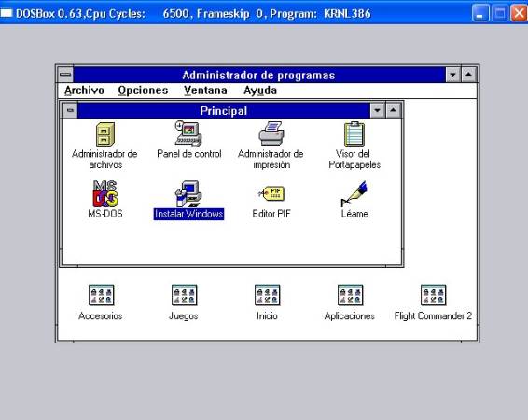Select the MS-DOS icon
528x420 pixels.
click(105, 193)
